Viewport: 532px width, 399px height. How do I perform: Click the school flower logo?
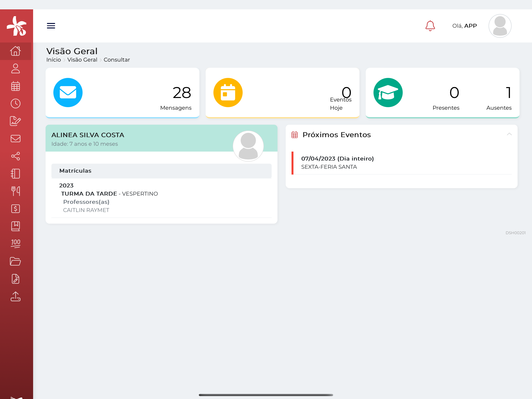click(16, 26)
